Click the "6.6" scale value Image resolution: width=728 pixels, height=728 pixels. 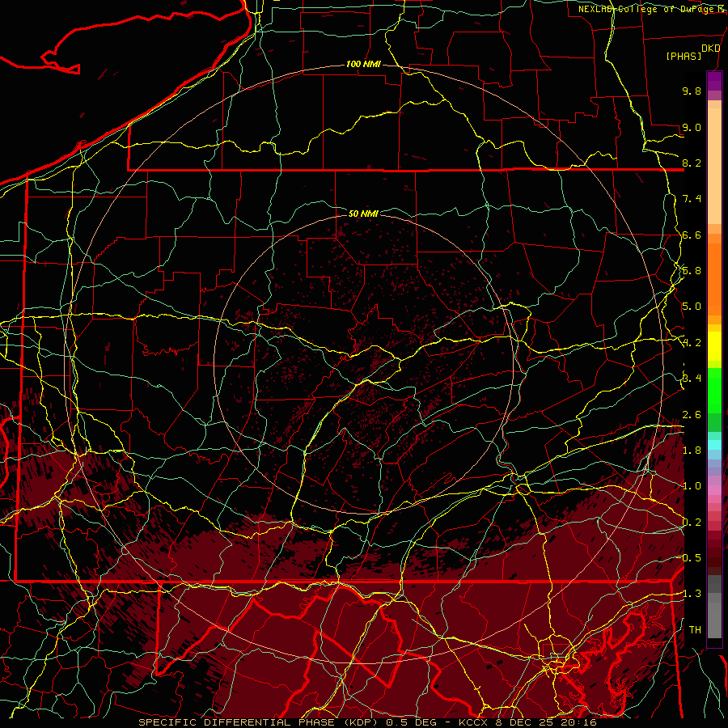pos(692,235)
